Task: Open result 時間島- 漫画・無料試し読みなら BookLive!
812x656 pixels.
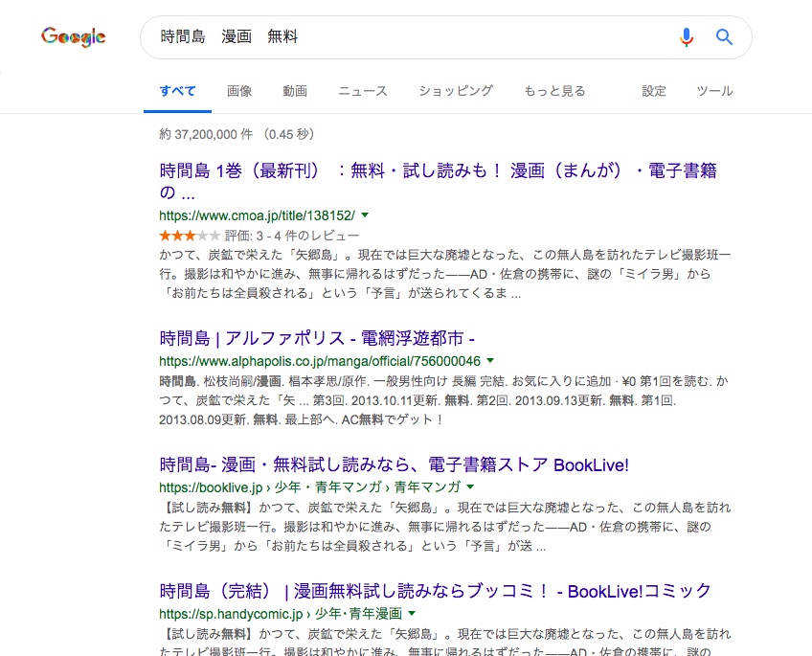Action: [395, 464]
